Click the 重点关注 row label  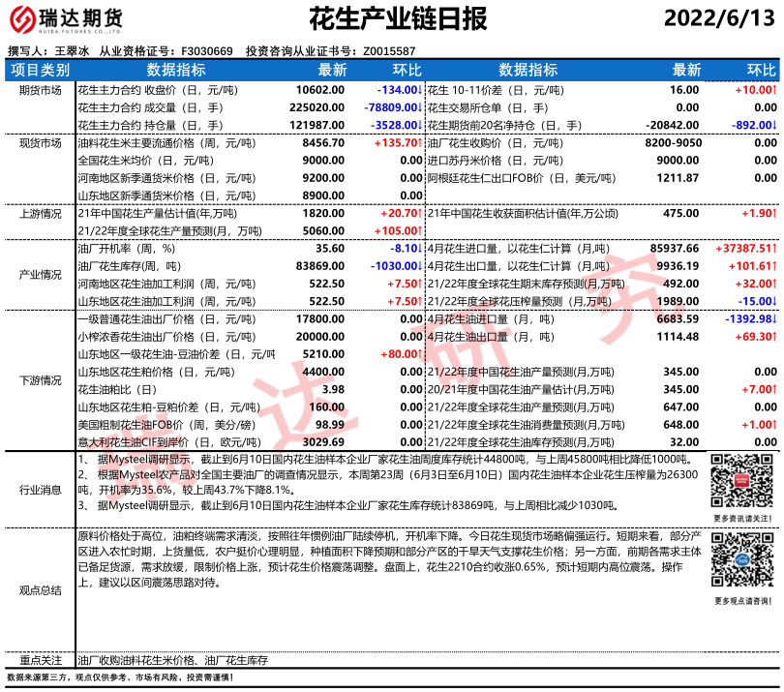(x=40, y=659)
